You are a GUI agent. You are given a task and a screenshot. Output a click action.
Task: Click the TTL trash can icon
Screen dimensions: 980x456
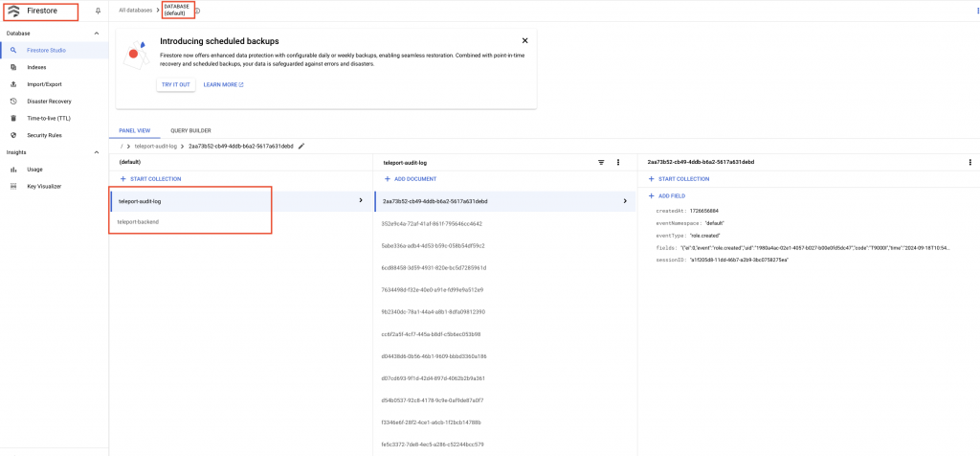pos(13,118)
